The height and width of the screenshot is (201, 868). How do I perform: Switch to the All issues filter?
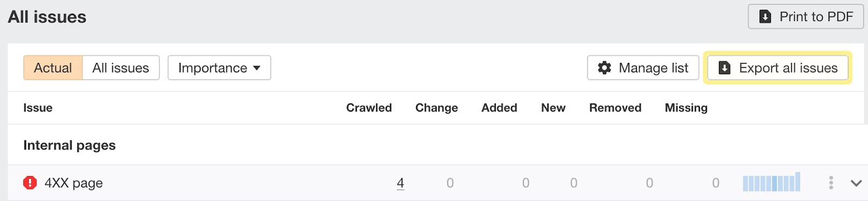[x=120, y=68]
